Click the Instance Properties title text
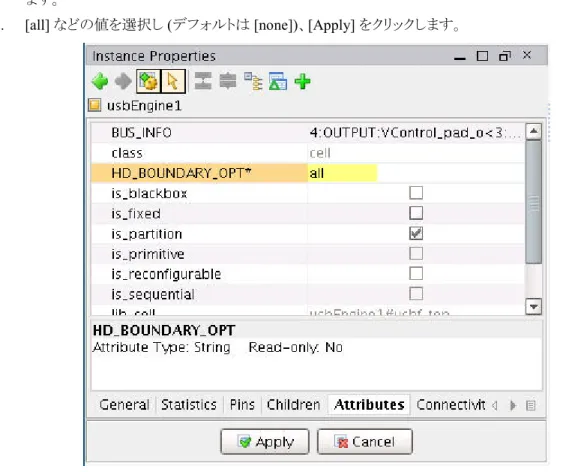The width and height of the screenshot is (566, 472). 154,56
